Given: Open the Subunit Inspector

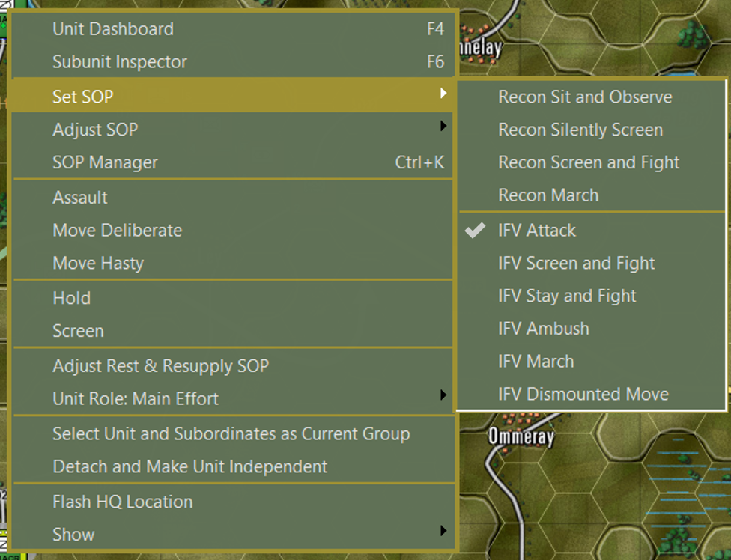Looking at the screenshot, I should (x=120, y=62).
